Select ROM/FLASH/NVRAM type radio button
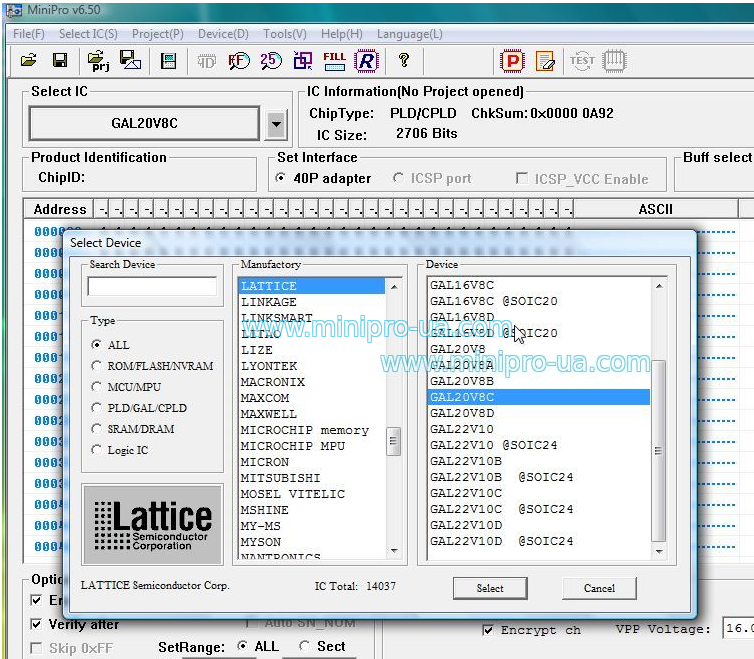754x659 pixels. coord(97,366)
